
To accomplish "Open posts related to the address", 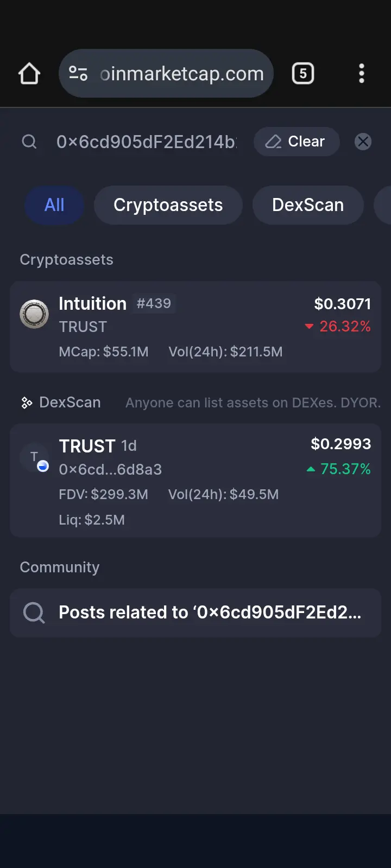I will [x=195, y=612].
